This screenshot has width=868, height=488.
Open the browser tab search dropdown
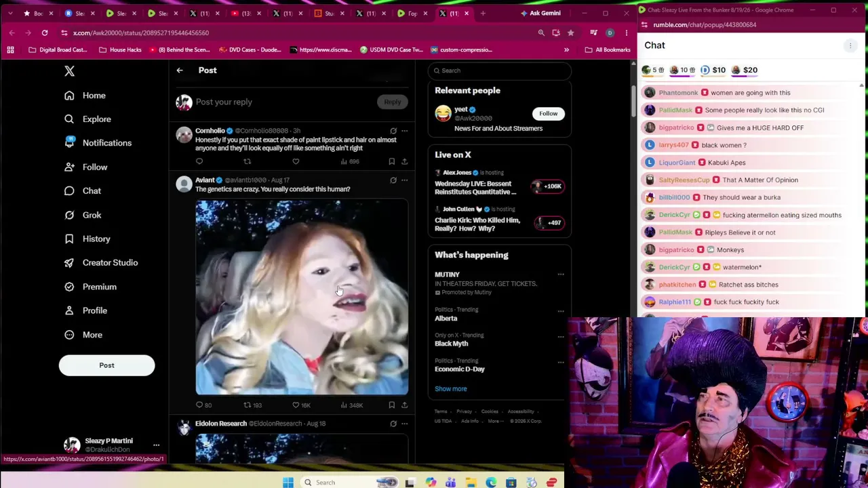pyautogui.click(x=10, y=13)
